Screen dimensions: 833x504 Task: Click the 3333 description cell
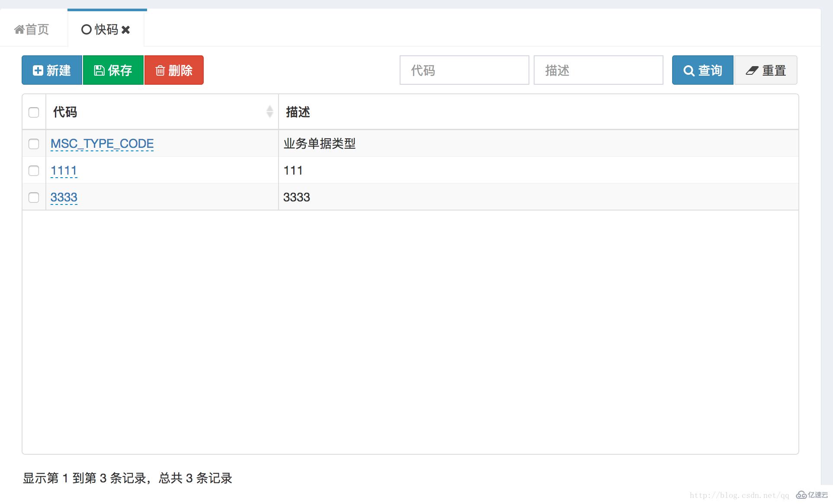[538, 197]
